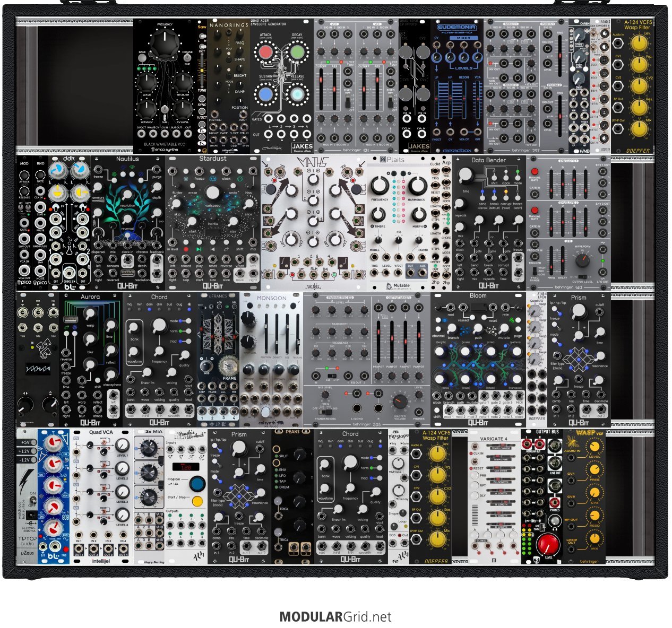Select the uFrames module
This screenshot has height=628, width=672.
218,359
